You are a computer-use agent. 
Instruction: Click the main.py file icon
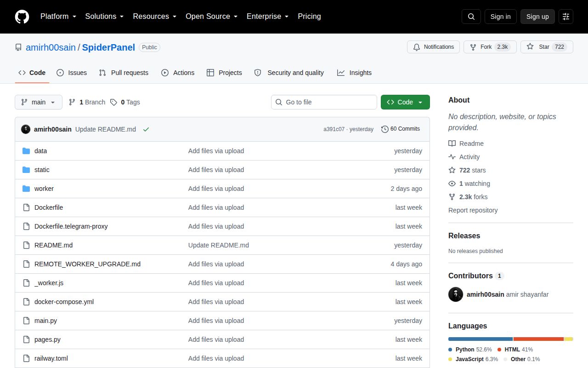point(26,321)
